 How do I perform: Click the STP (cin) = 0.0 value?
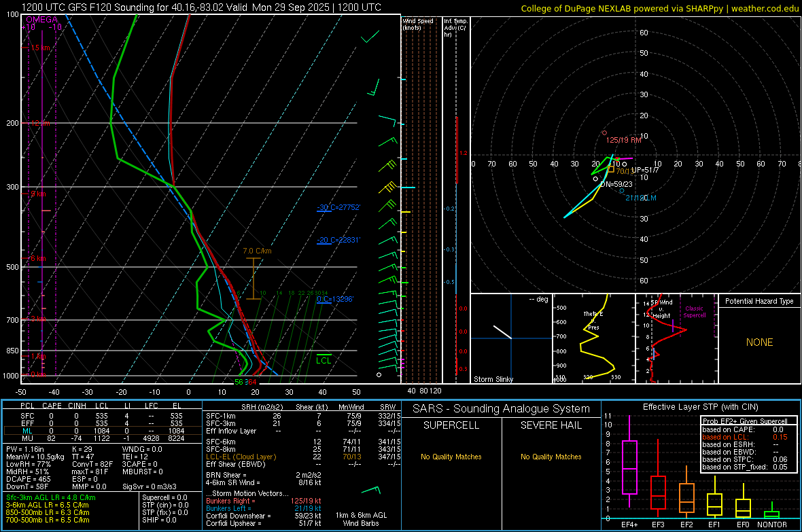[x=165, y=504]
